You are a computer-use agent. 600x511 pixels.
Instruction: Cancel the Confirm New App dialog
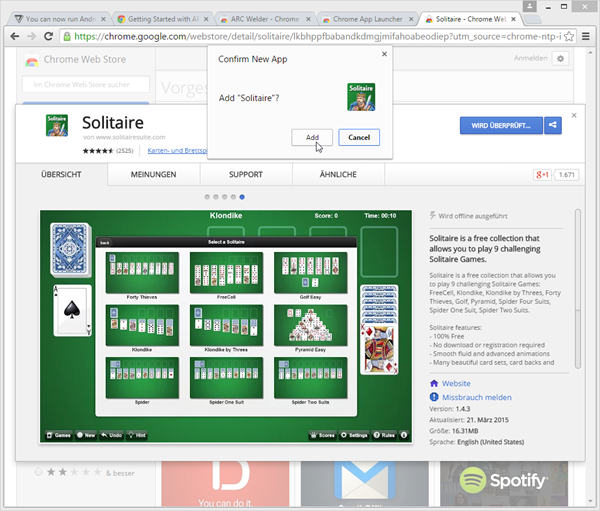tap(359, 137)
